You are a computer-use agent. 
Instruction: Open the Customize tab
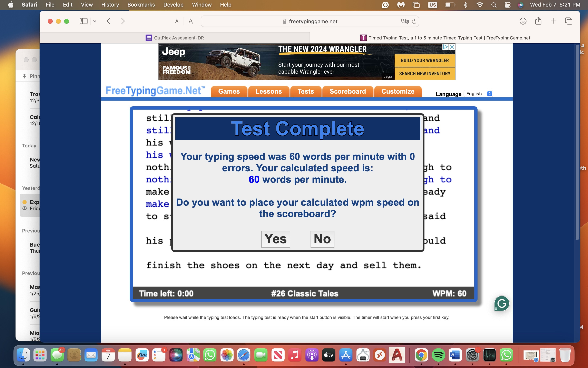click(x=398, y=92)
